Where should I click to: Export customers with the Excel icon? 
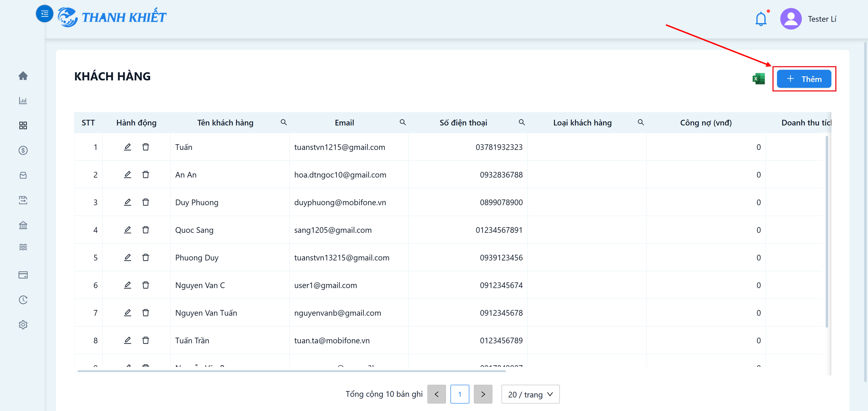tap(759, 79)
